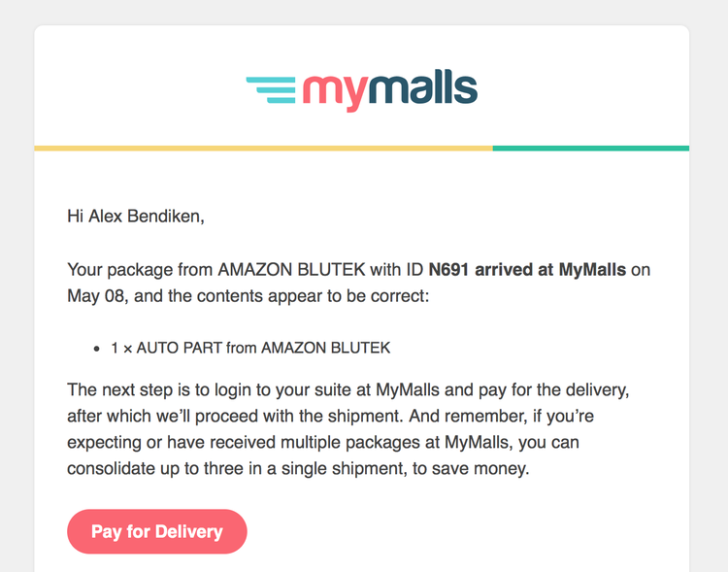Click the date 'May 08' text
This screenshot has height=572, width=728.
coord(96,296)
